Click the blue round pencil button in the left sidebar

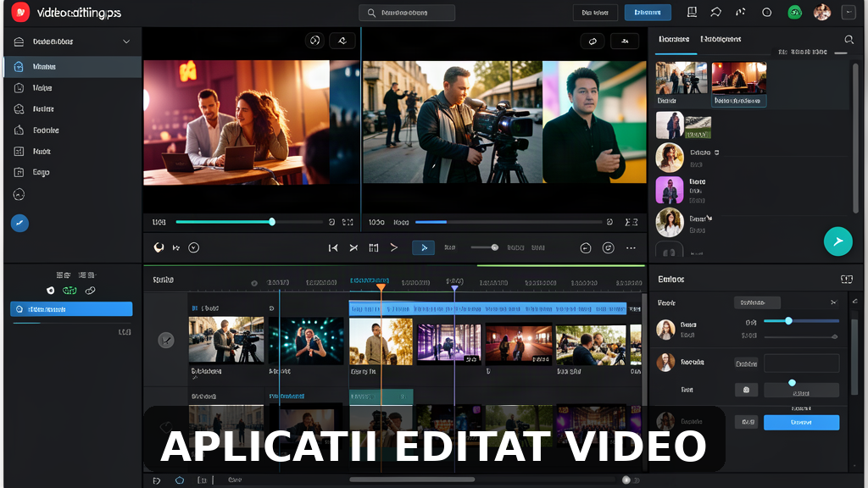[20, 223]
